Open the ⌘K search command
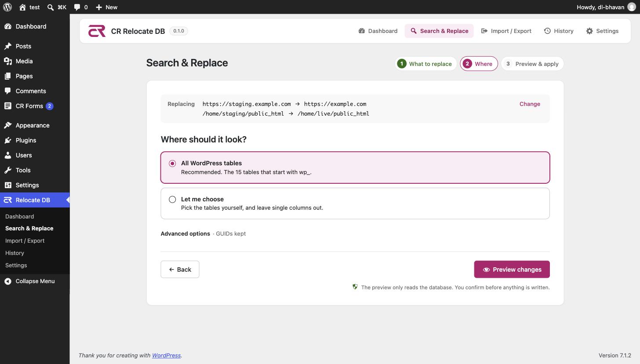This screenshot has height=364, width=640. coord(57,7)
